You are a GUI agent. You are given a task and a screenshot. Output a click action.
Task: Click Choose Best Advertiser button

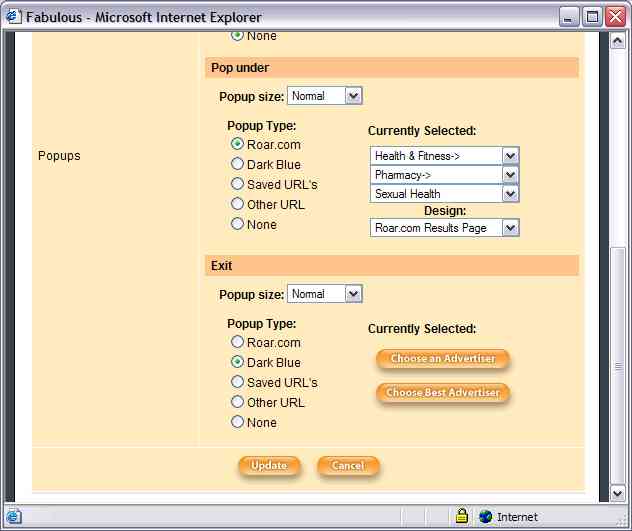(443, 393)
